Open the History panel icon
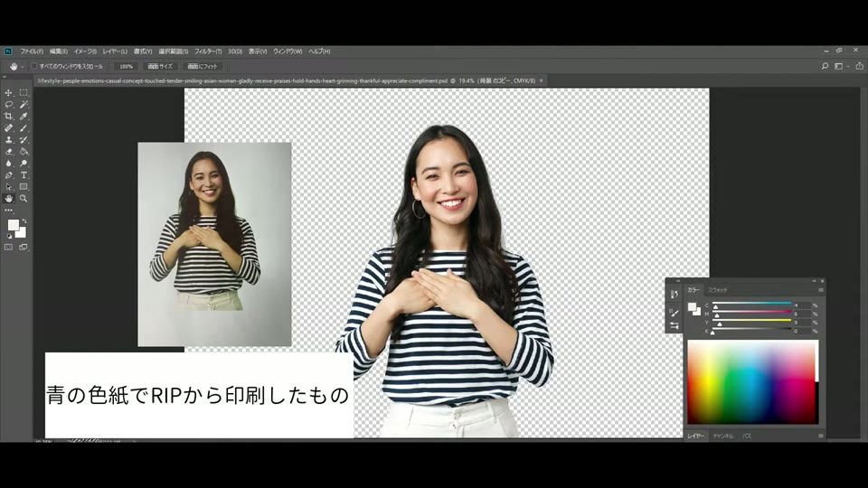 coord(675,295)
